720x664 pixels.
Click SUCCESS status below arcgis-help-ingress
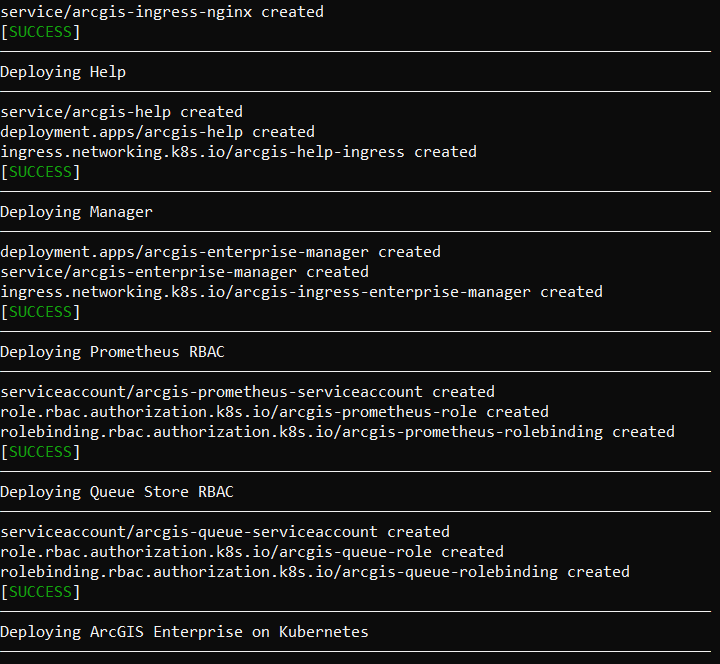click(x=40, y=172)
